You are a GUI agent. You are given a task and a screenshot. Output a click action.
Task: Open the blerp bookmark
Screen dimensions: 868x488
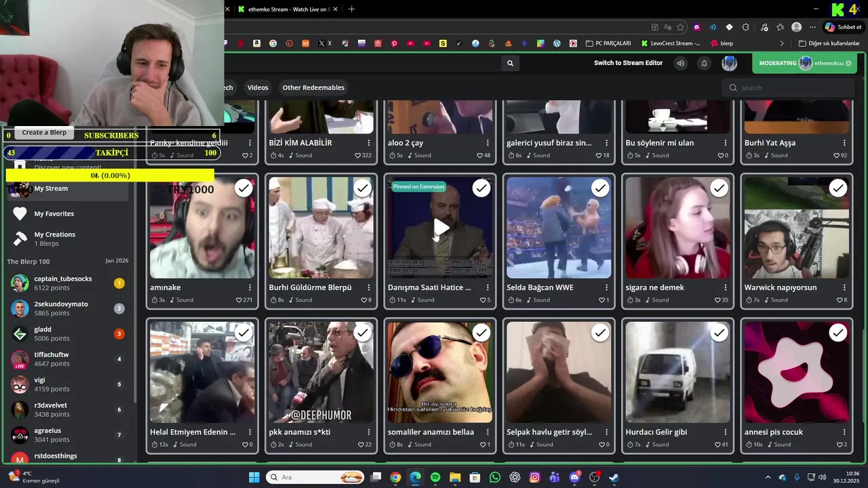coord(722,43)
